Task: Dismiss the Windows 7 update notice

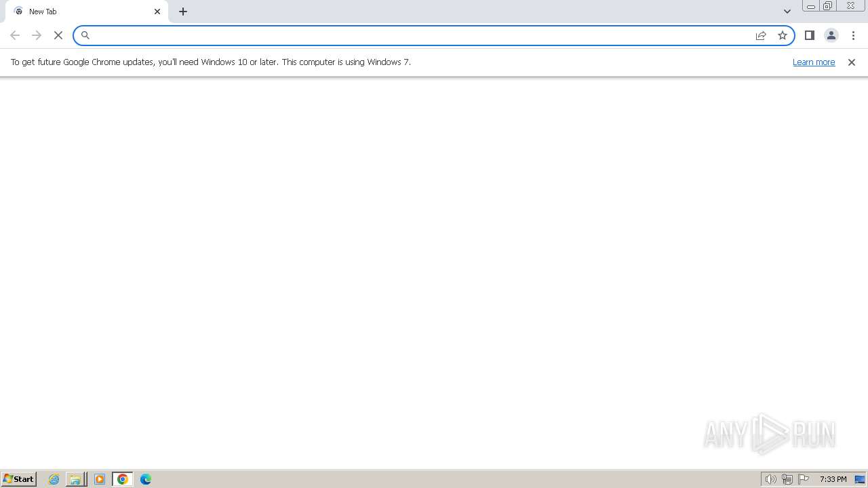Action: coord(852,62)
